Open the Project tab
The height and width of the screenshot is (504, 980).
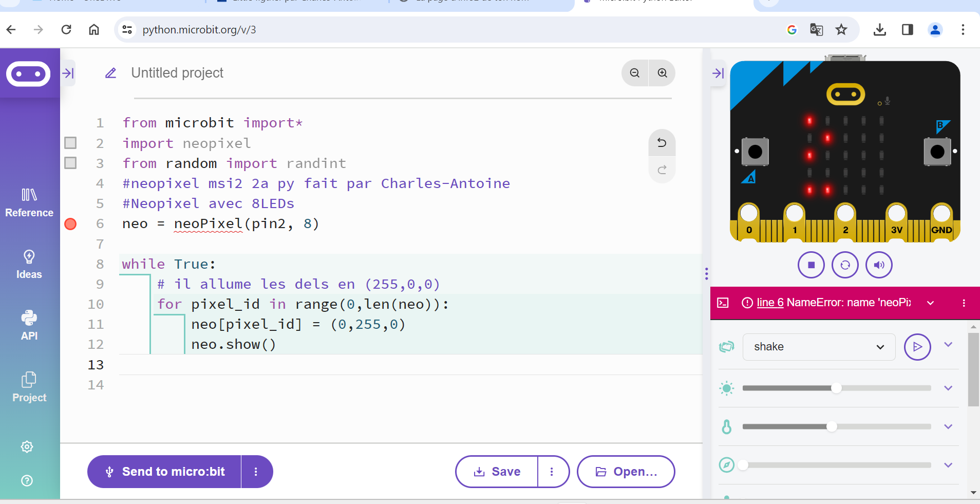tap(29, 387)
